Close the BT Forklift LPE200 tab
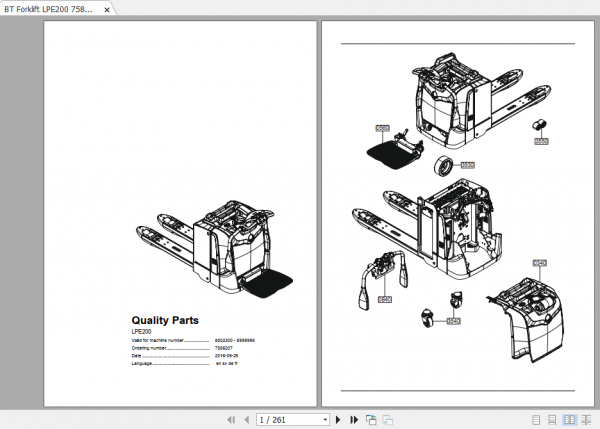This screenshot has height=429, width=600. pyautogui.click(x=107, y=10)
